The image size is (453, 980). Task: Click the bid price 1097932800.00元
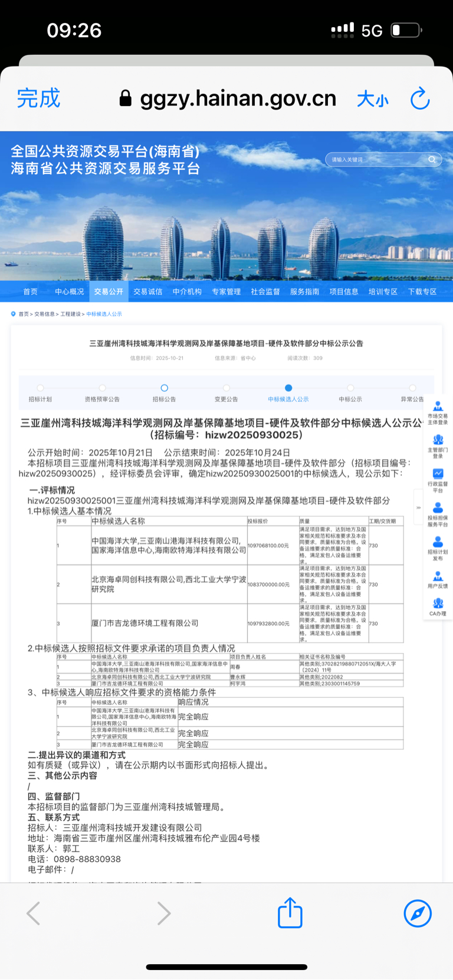tap(268, 623)
